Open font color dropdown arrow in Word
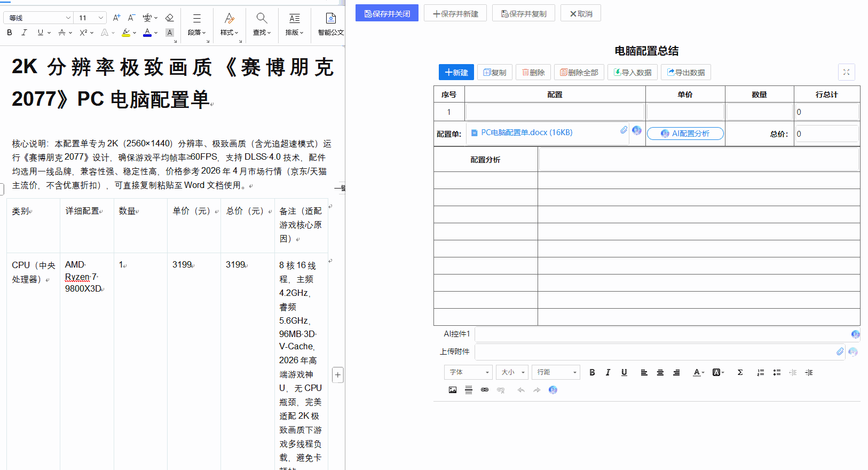 click(x=156, y=33)
